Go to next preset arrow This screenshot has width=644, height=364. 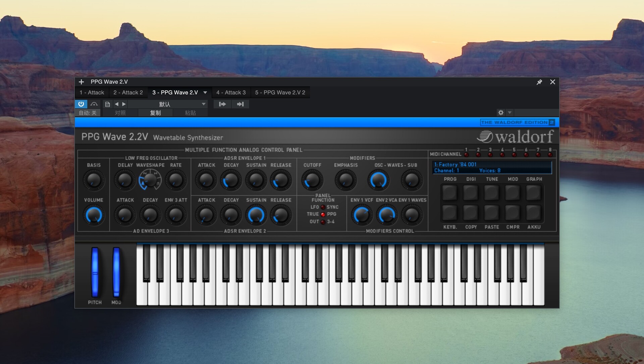click(x=124, y=104)
